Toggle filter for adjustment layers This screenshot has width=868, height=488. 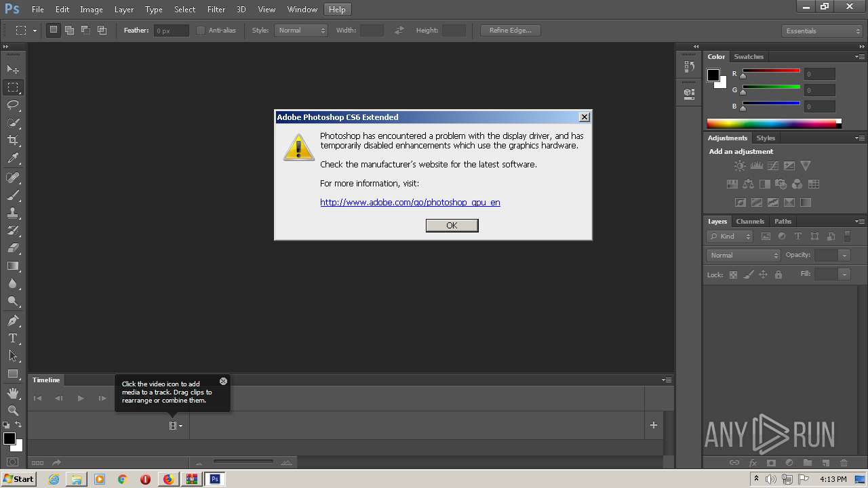[x=782, y=237]
